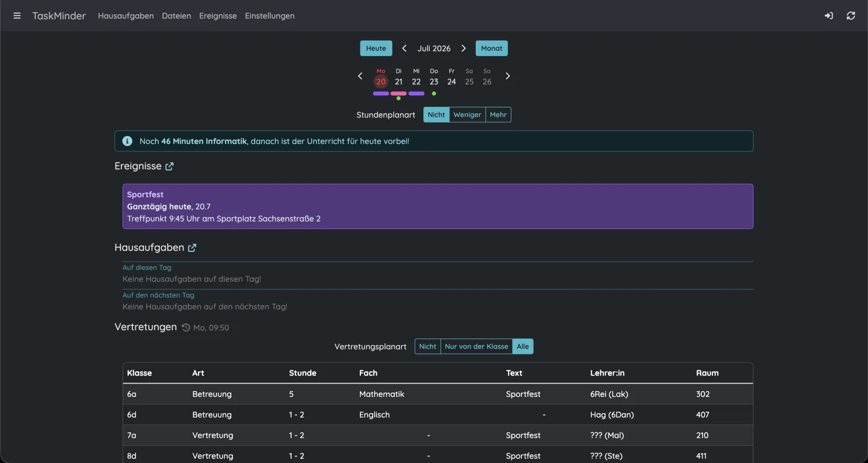Click the Monat button

[x=492, y=48]
